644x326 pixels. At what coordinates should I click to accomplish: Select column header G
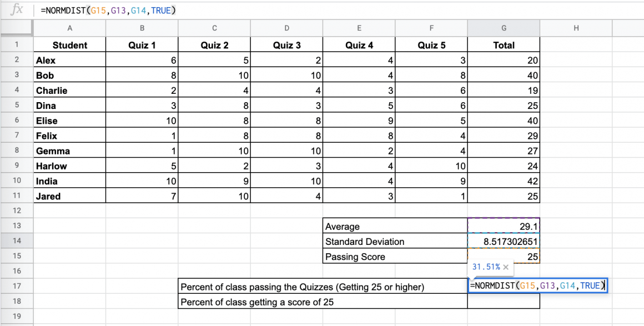pos(503,27)
